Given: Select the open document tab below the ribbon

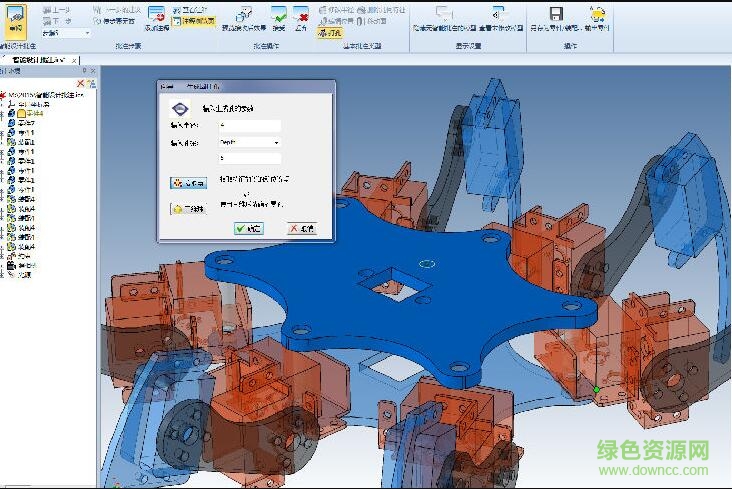Looking at the screenshot, I should (x=38, y=60).
